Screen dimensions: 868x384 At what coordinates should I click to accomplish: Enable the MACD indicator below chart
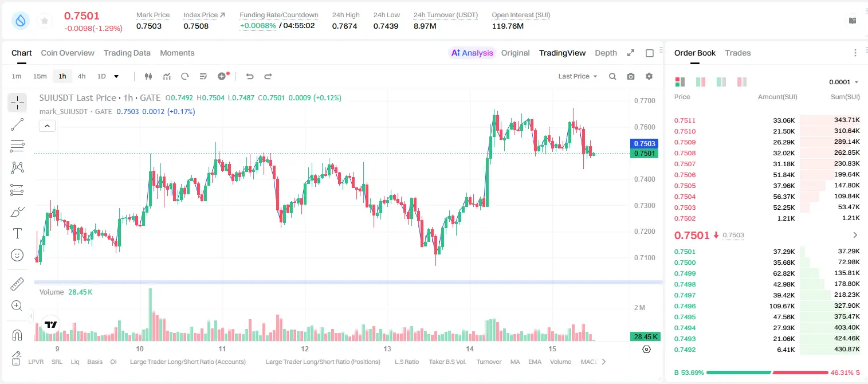[x=589, y=362]
